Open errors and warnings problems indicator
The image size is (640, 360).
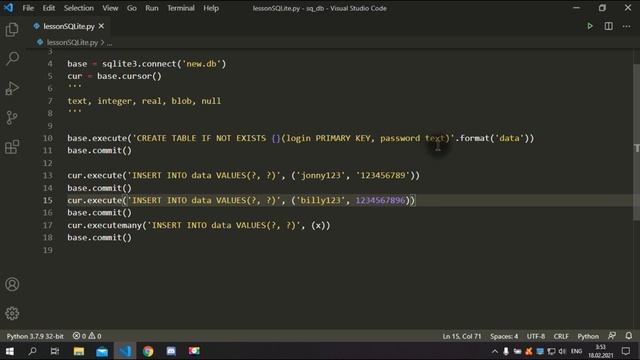coord(87,336)
